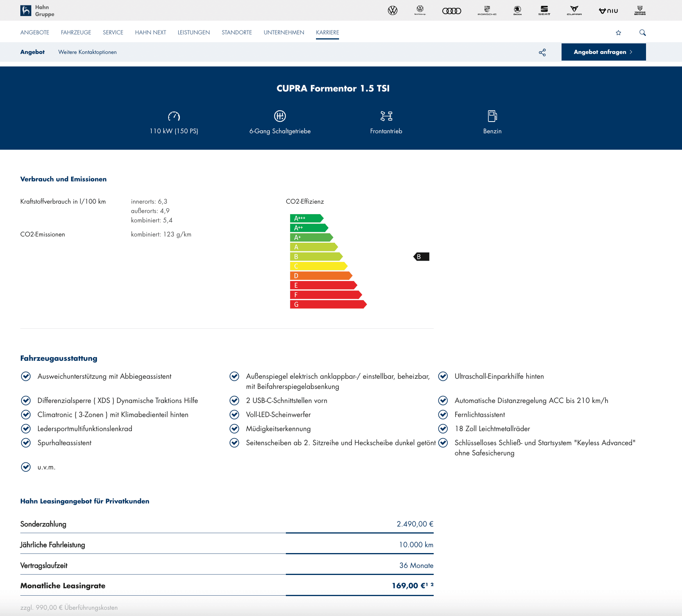Click the 6-Gang Schaltgetriebe label
The height and width of the screenshot is (616, 682).
280,131
